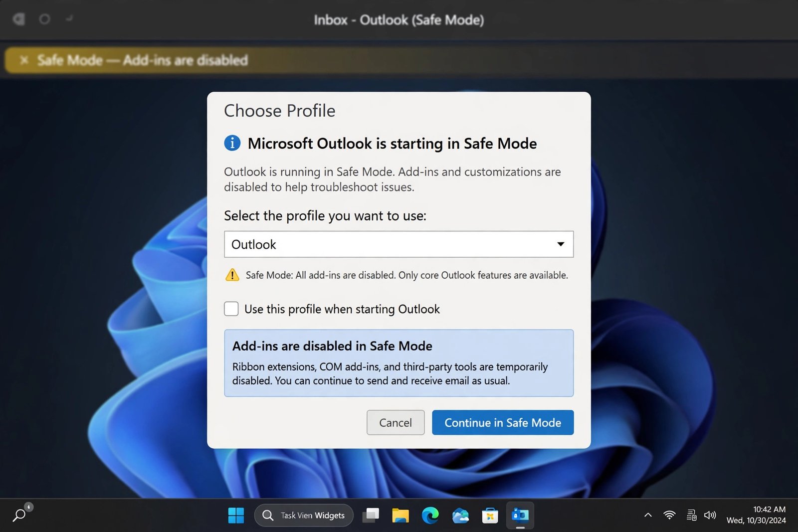Click the magnifier icon at taskbar left
The image size is (798, 532).
point(19,515)
